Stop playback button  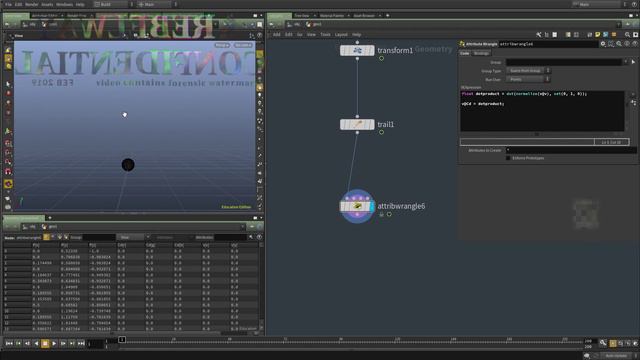coord(45,344)
